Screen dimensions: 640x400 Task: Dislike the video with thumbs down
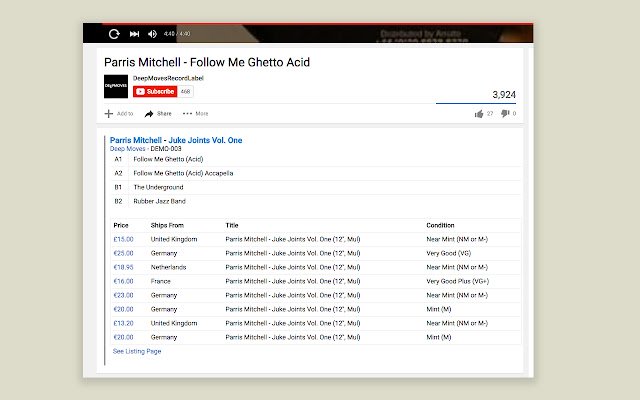tap(505, 113)
